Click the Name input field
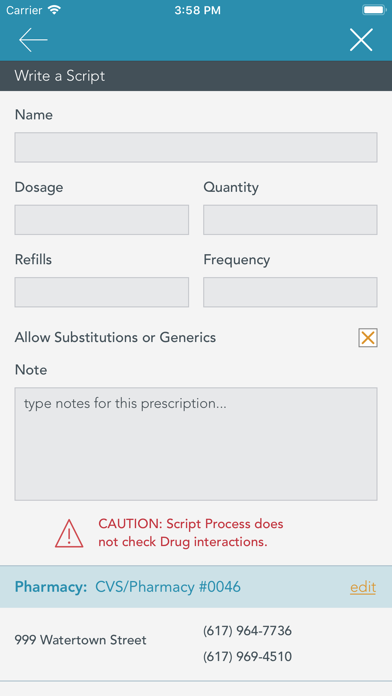 (x=196, y=147)
